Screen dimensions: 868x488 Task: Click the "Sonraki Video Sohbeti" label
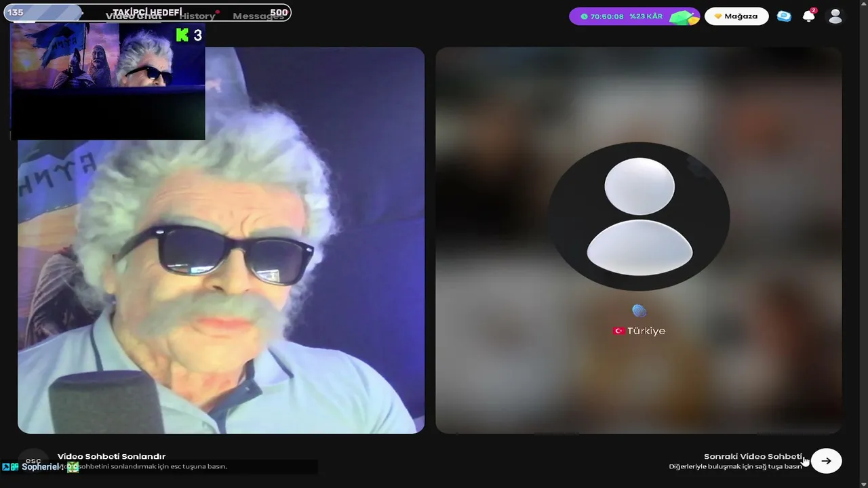coord(753,456)
